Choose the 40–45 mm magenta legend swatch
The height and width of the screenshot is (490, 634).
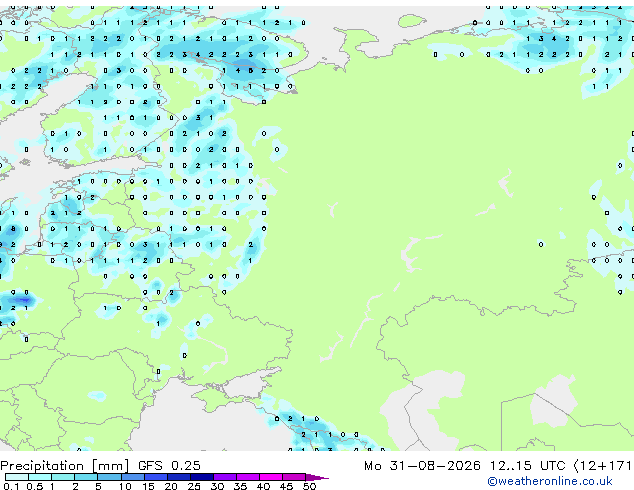(x=271, y=477)
